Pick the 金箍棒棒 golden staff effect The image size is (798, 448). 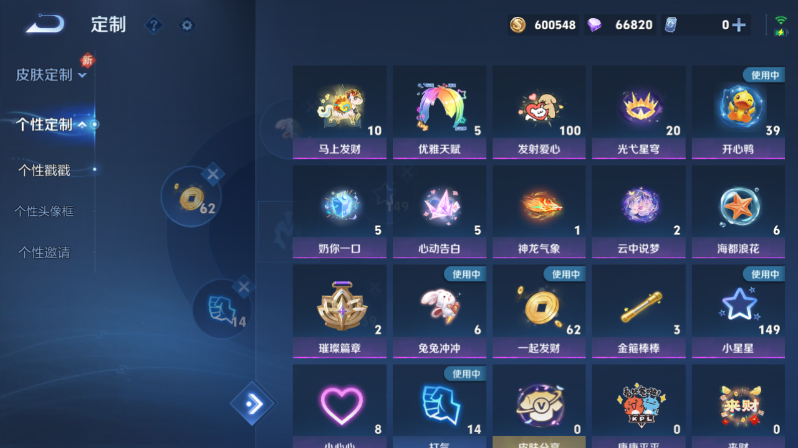pyautogui.click(x=639, y=311)
